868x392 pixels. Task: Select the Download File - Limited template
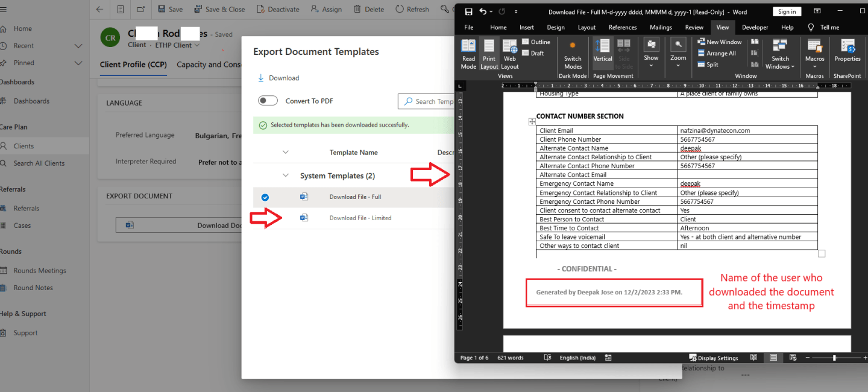pyautogui.click(x=360, y=218)
